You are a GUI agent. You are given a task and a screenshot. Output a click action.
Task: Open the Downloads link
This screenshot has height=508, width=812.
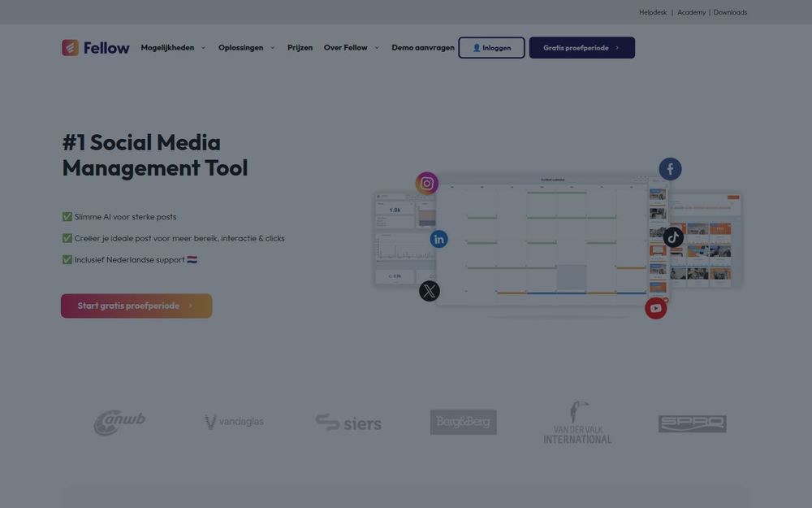(730, 12)
